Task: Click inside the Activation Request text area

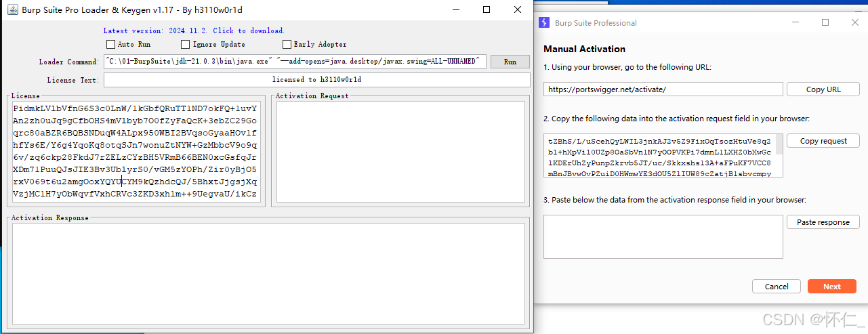Action: point(400,151)
